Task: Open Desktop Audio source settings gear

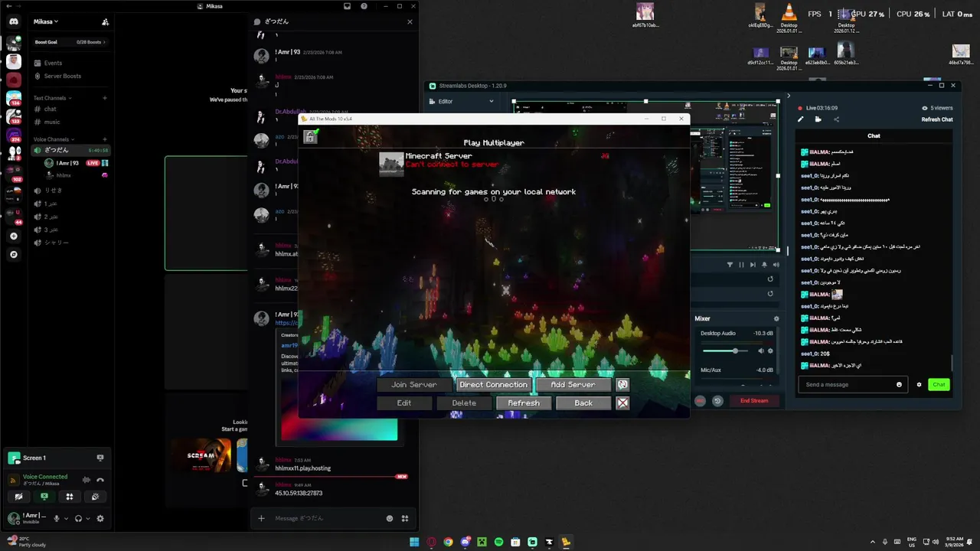Action: coord(770,351)
